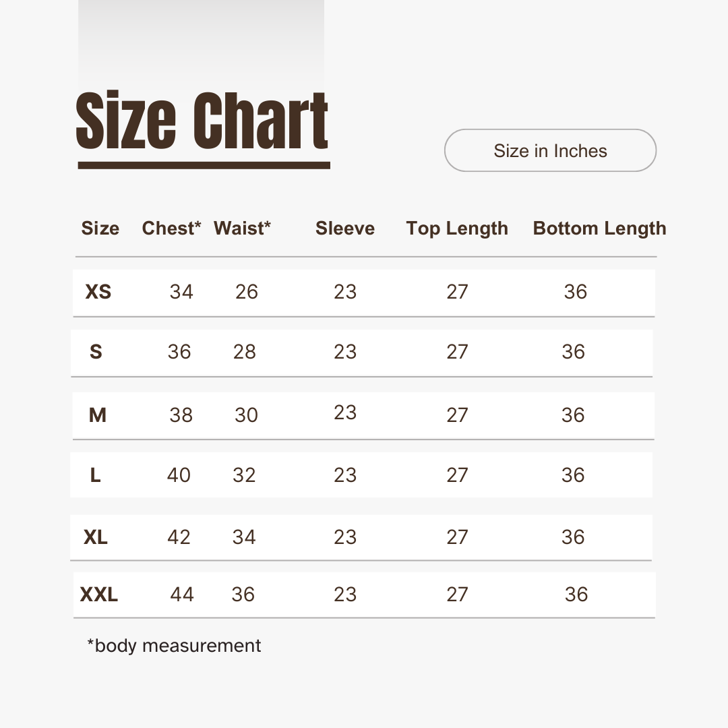
Task: Select the M size row label
Action: pos(97,415)
